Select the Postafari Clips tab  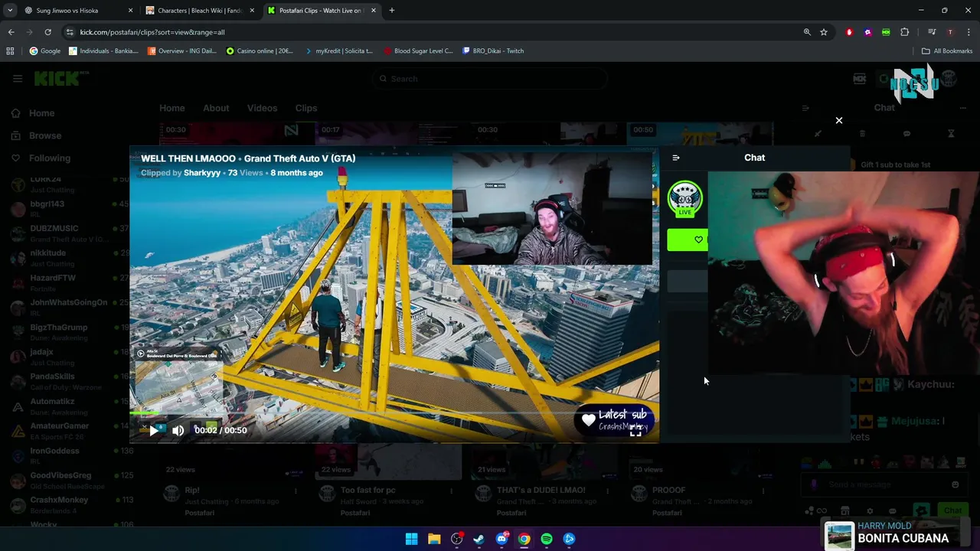[x=322, y=11]
